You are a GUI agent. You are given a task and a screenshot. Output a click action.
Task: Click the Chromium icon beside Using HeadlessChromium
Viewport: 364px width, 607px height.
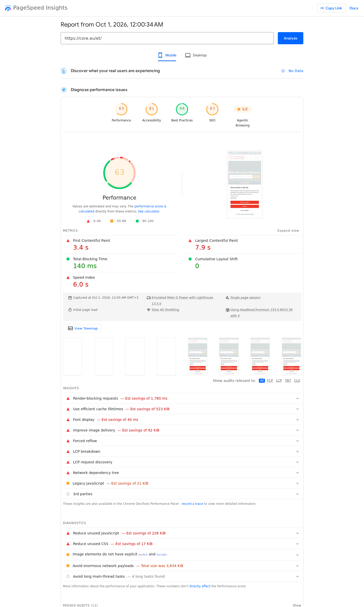click(227, 310)
